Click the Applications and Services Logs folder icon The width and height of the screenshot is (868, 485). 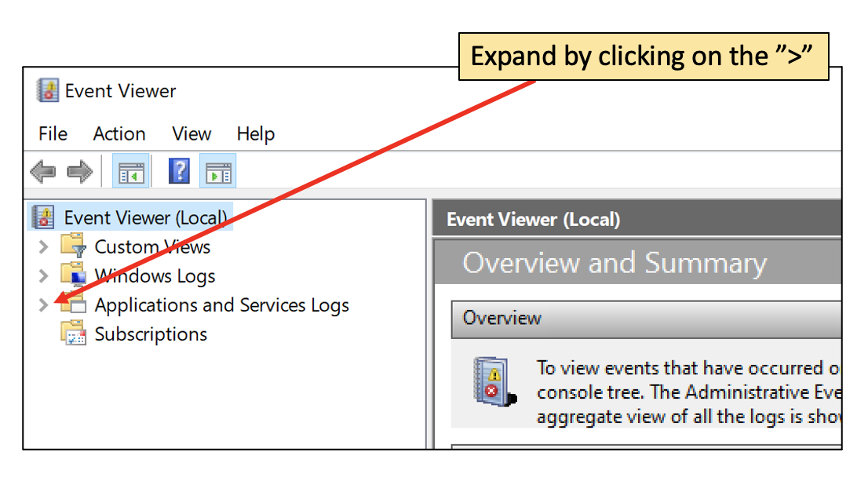(x=73, y=304)
